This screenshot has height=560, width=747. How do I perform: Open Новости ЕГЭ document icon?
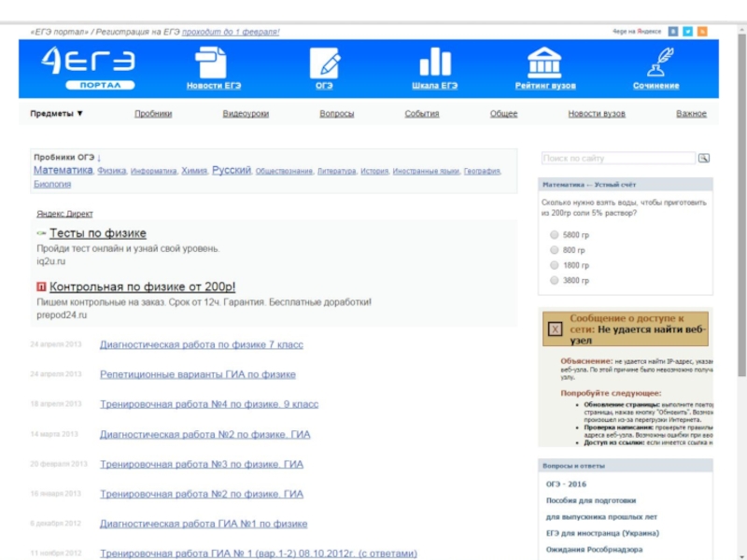211,63
